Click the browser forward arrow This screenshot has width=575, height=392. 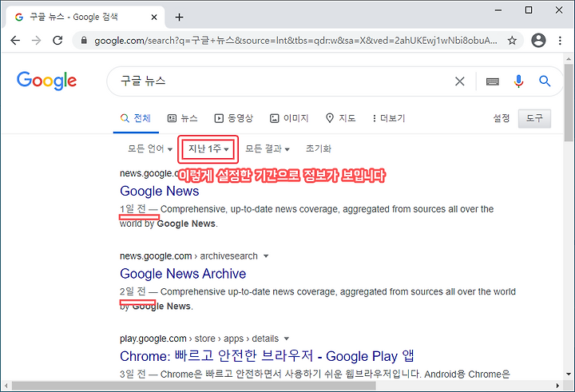pos(36,41)
